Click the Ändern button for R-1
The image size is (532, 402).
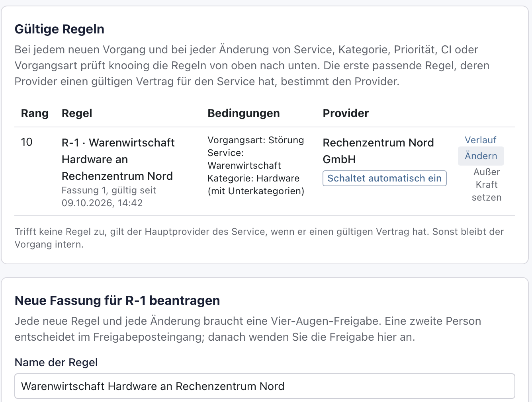point(481,156)
